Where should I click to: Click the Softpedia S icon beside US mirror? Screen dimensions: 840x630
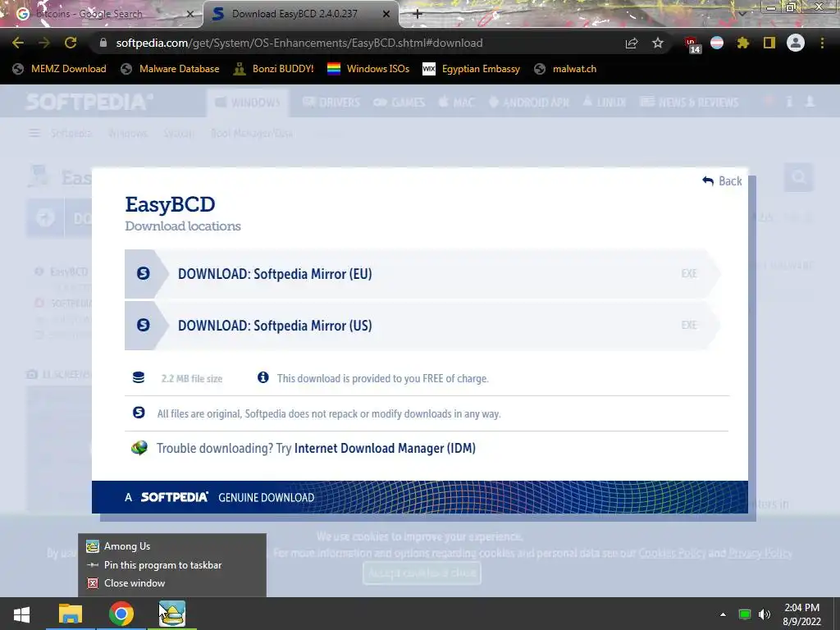143,325
